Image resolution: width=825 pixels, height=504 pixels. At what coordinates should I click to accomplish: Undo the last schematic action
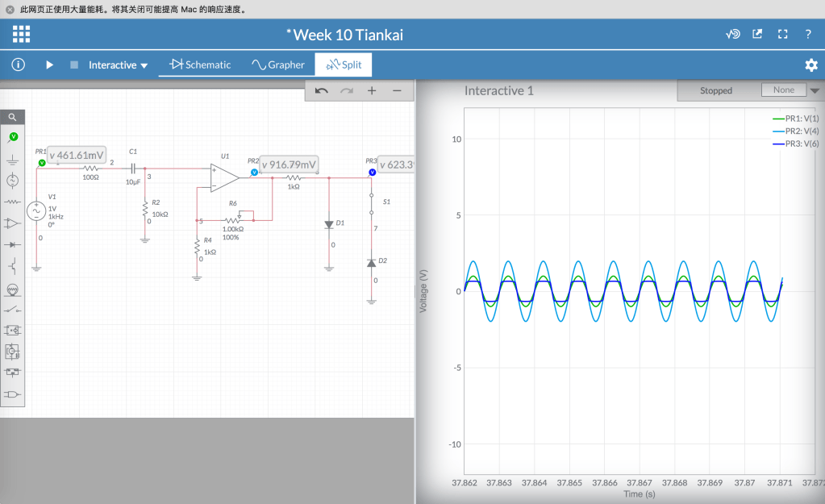point(322,90)
